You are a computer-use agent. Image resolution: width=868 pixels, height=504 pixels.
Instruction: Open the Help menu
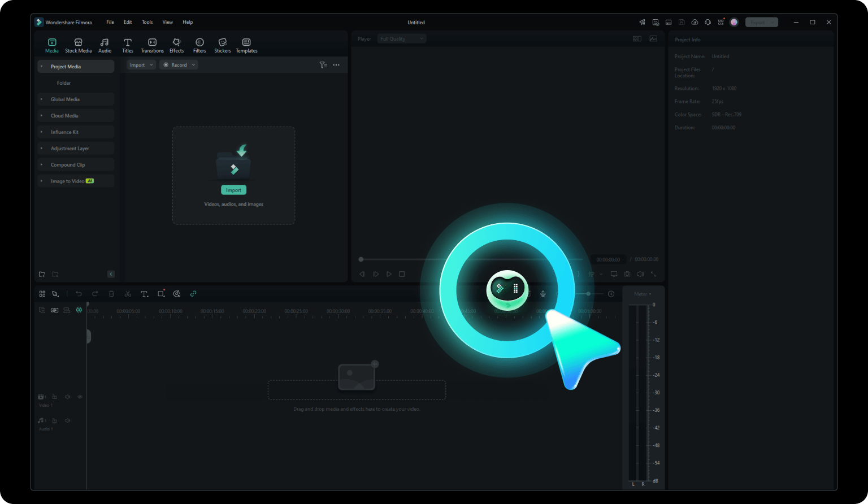(188, 22)
